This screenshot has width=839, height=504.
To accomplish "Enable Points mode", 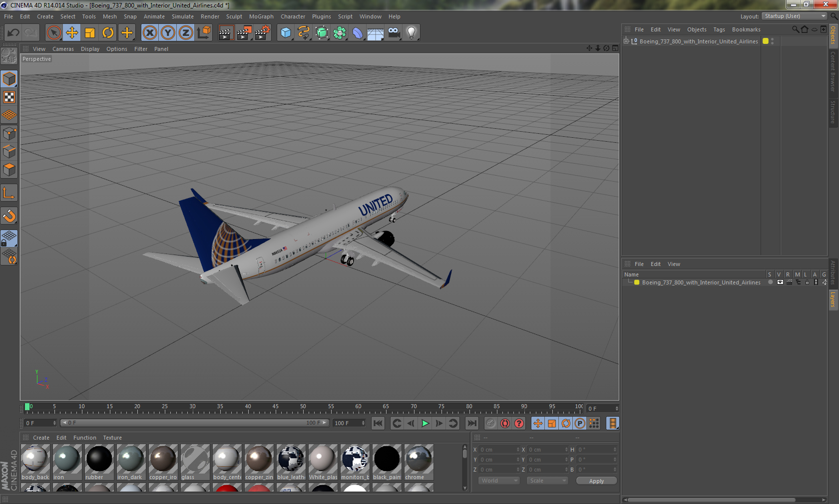I will [9, 133].
